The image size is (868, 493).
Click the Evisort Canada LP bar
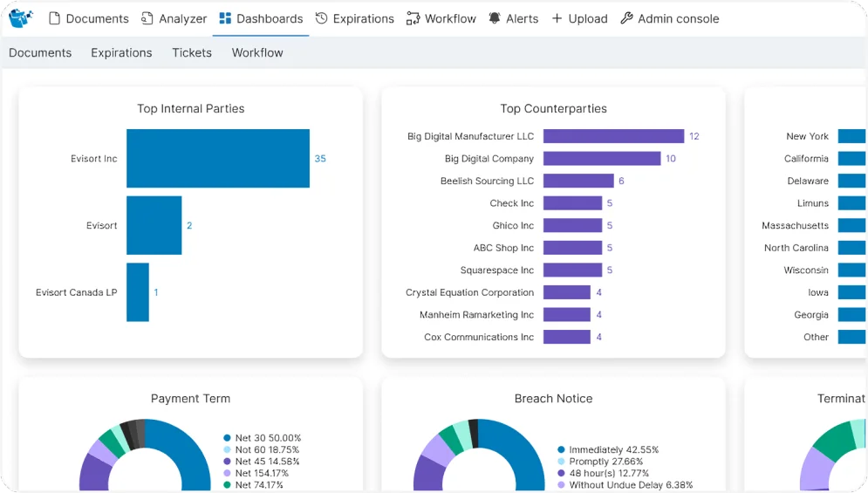click(138, 292)
